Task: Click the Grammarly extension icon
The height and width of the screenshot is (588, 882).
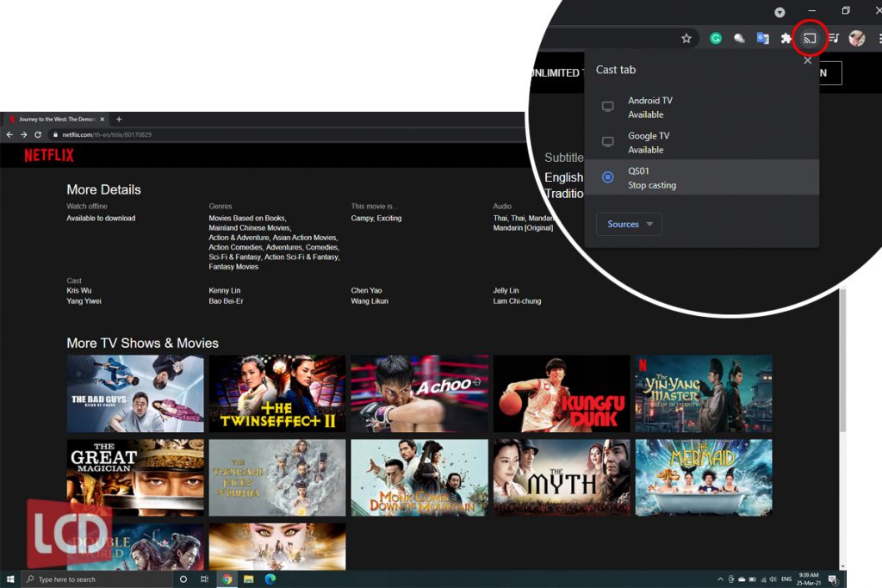Action: click(716, 38)
